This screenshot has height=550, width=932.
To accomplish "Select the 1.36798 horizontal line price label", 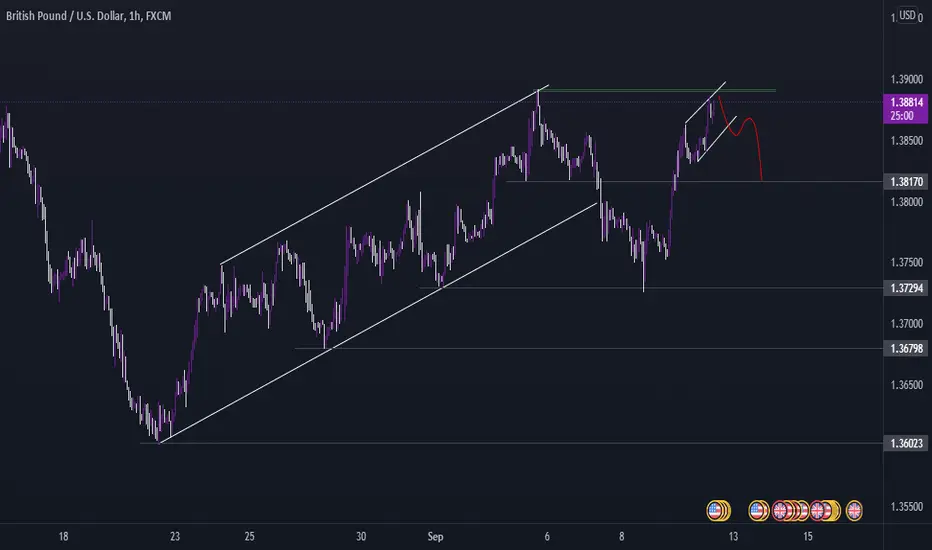I will (x=906, y=348).
